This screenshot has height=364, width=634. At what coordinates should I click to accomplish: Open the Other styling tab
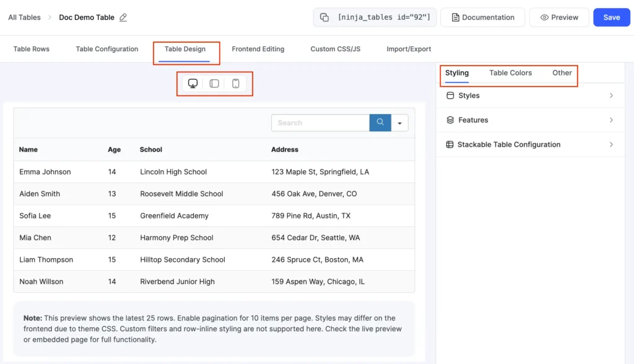[562, 73]
